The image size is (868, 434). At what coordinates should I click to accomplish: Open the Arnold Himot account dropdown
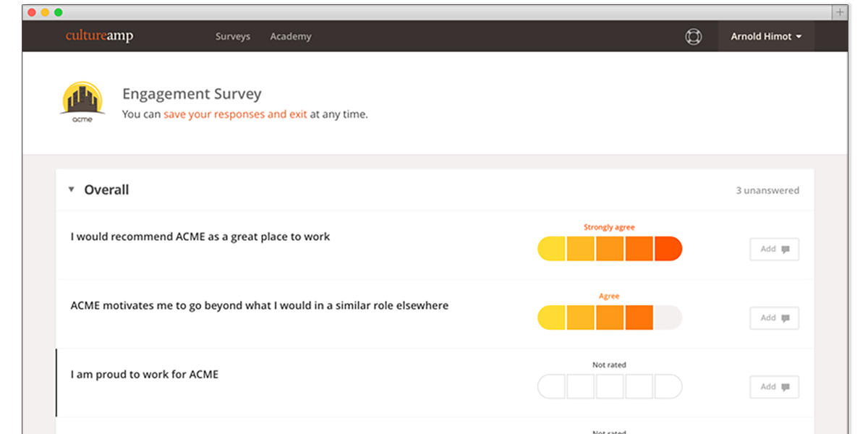click(766, 36)
